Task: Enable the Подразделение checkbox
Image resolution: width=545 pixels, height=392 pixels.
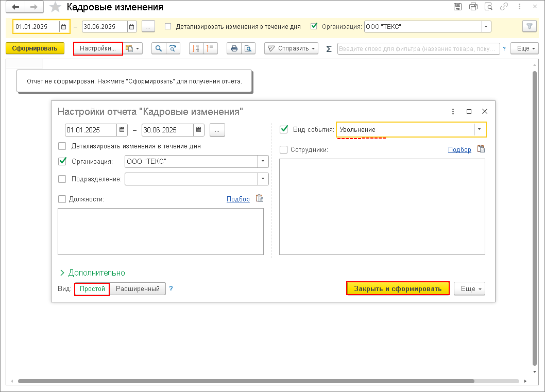Action: (x=62, y=179)
